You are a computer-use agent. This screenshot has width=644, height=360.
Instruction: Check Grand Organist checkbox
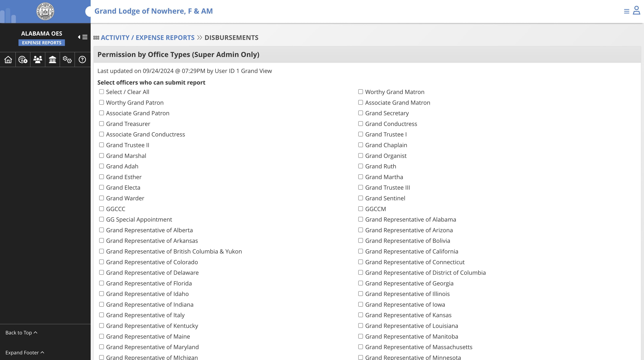pos(360,156)
